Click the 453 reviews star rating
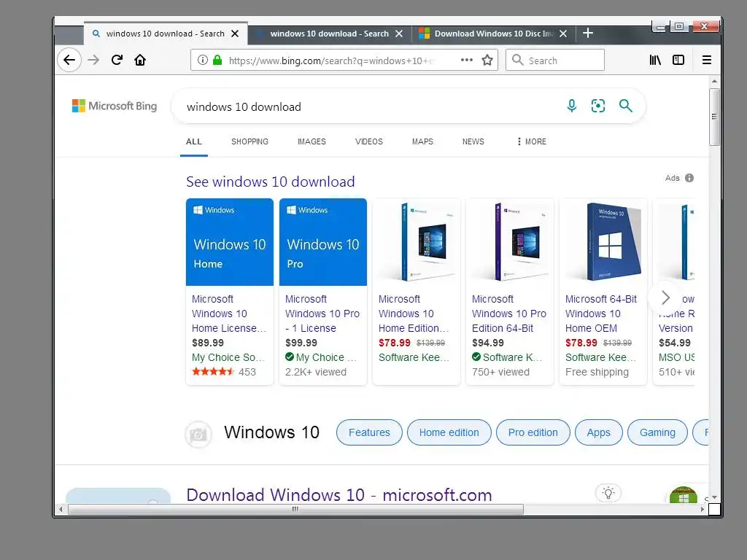Screen dimensions: 747x560 pos(224,371)
